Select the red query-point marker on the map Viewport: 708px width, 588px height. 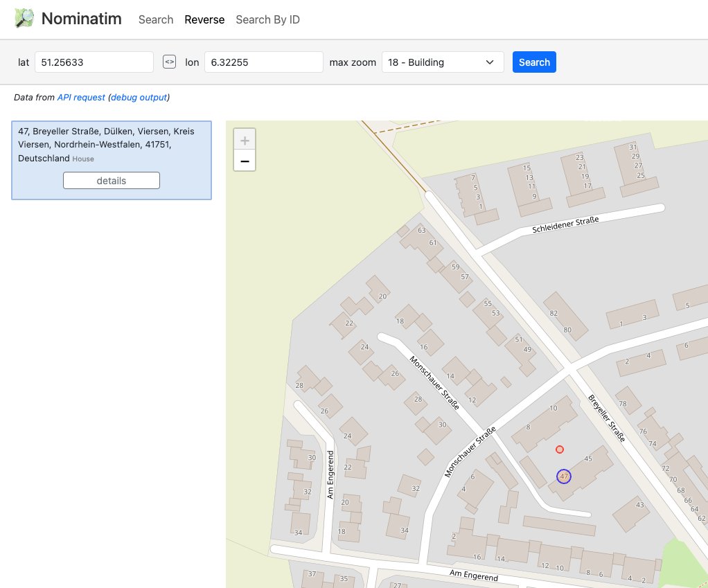(560, 449)
